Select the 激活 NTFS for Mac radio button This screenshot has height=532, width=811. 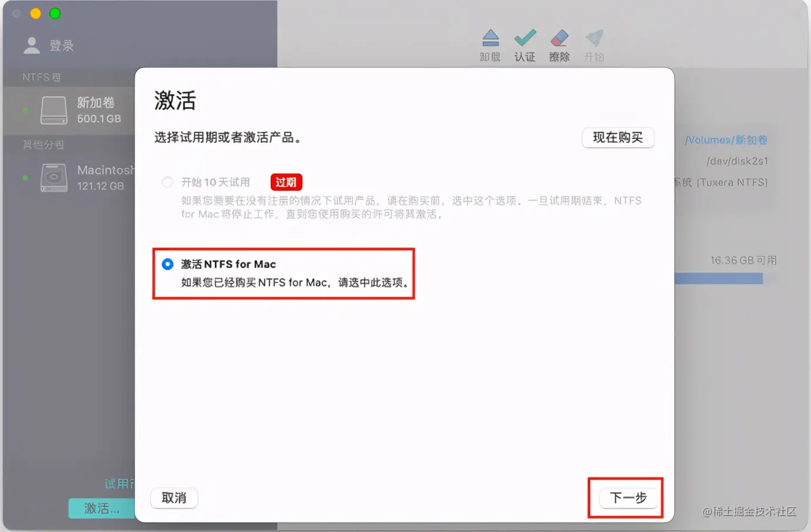(x=168, y=264)
